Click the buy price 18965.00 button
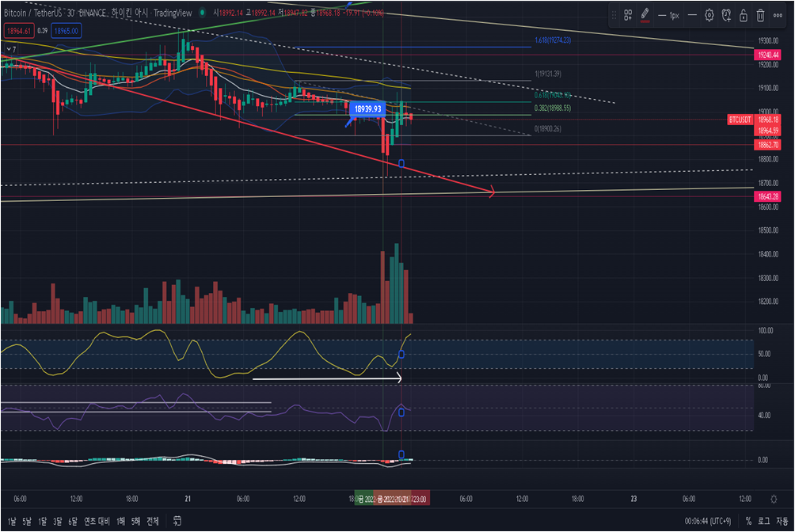 pyautogui.click(x=67, y=31)
